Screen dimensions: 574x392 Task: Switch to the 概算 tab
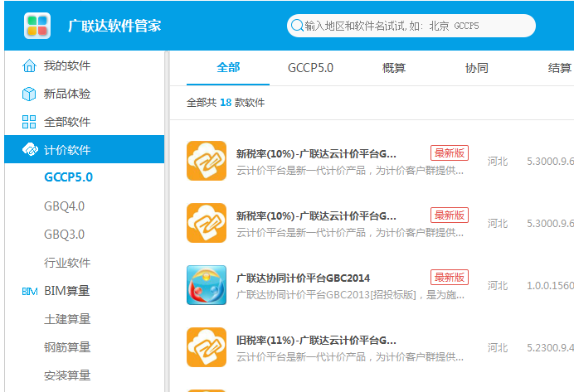(x=394, y=68)
